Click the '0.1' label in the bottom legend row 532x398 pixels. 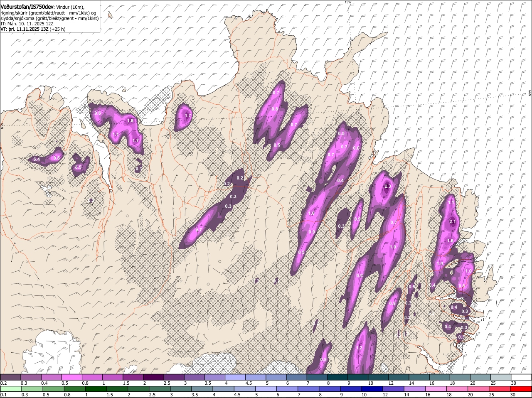pyautogui.click(x=3, y=395)
